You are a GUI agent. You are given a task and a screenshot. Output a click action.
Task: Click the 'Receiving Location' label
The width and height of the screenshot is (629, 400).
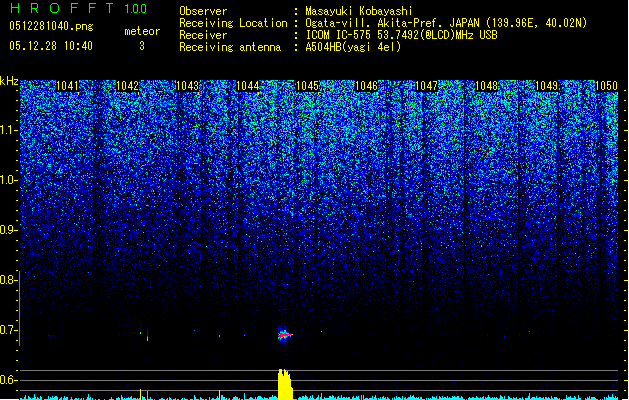click(x=233, y=23)
